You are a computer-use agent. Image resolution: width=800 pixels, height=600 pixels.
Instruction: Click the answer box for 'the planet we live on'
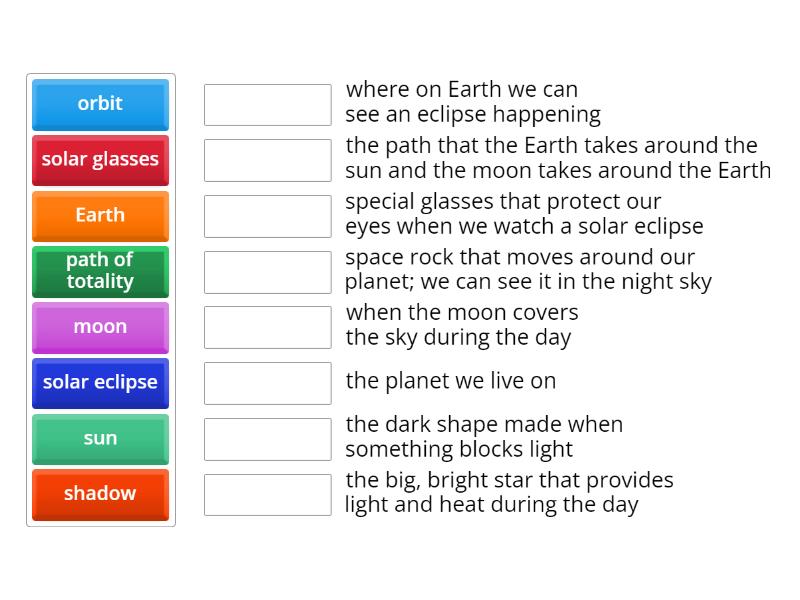[267, 383]
